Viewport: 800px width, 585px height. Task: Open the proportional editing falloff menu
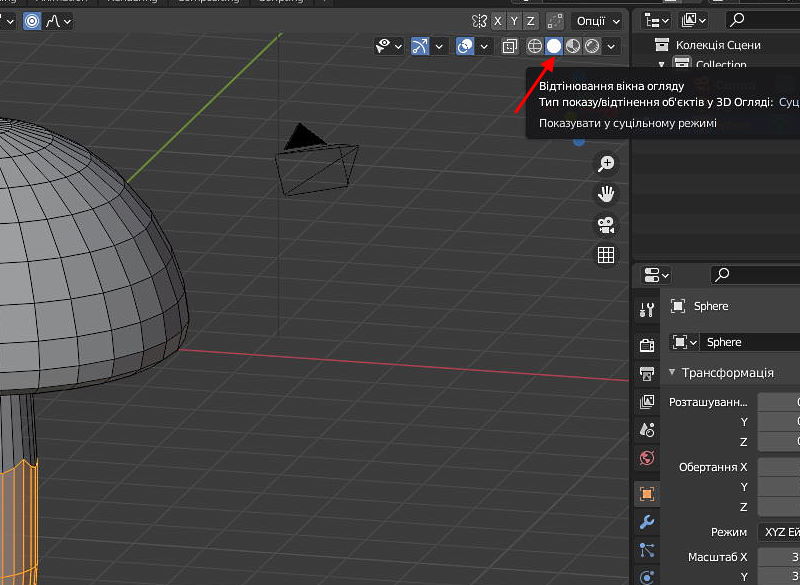(x=58, y=21)
